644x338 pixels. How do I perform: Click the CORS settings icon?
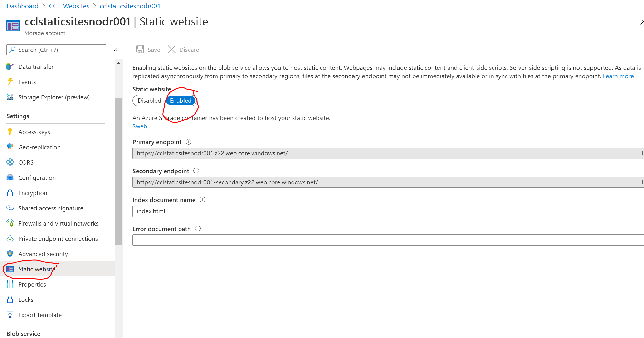pyautogui.click(x=10, y=162)
